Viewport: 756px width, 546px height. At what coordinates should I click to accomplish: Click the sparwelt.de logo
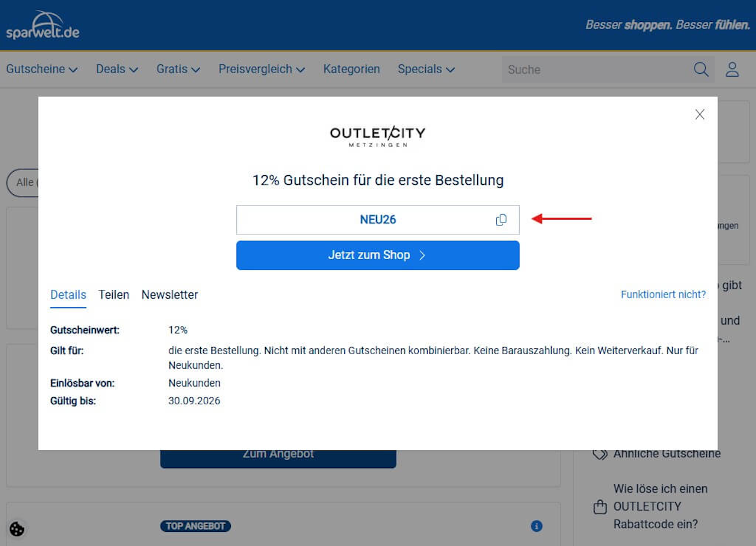point(43,25)
